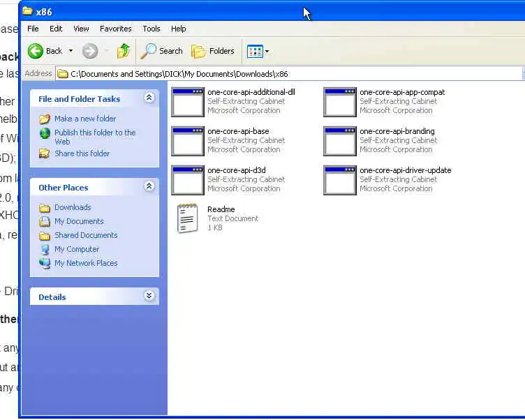
Task: Click the Downloads folder icon in sidebar
Action: point(45,208)
